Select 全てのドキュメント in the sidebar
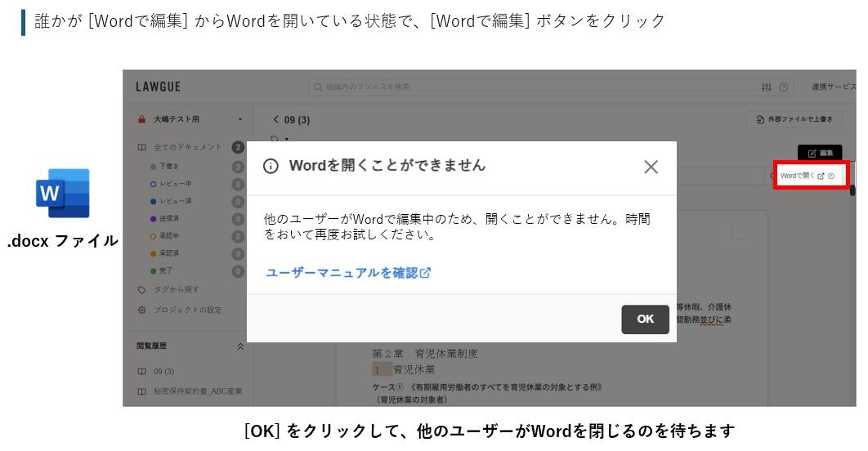Screen dimensions: 868x451 pyautogui.click(x=187, y=147)
